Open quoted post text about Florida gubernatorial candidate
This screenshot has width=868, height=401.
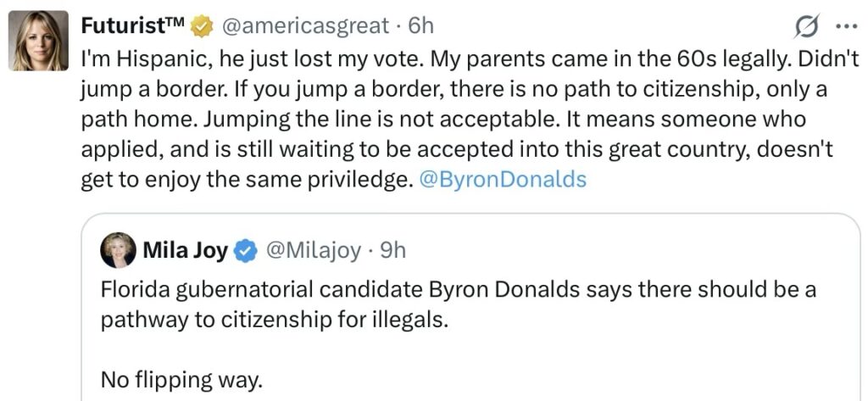tap(458, 290)
